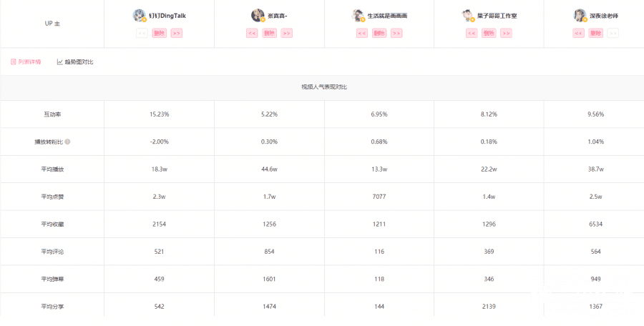
Task: Move 钉钉DingTalk column right with >> arrow
Action: 176,33
